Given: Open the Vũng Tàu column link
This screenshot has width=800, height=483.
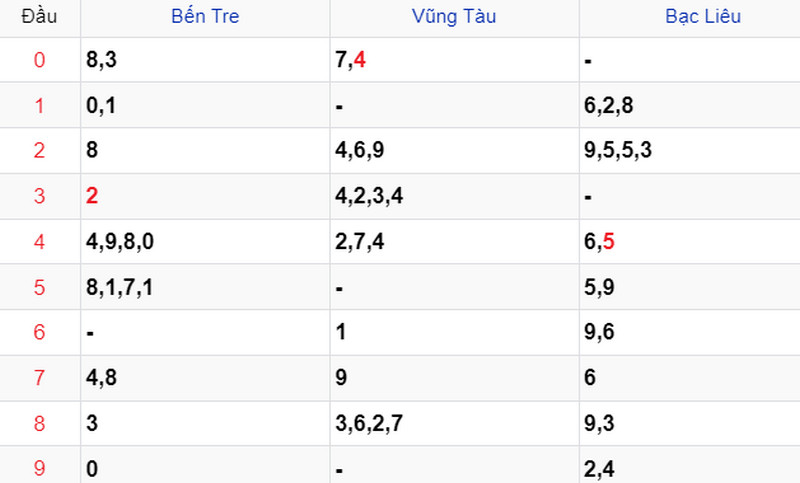Looking at the screenshot, I should tap(454, 16).
